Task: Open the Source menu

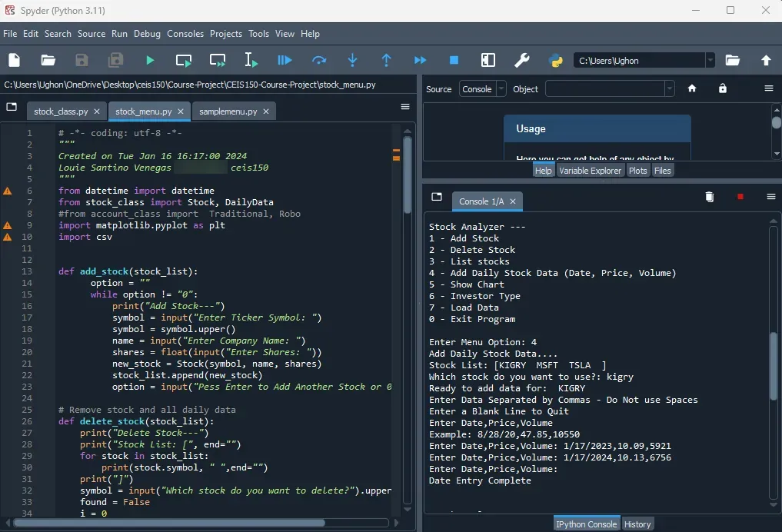Action: (92, 33)
